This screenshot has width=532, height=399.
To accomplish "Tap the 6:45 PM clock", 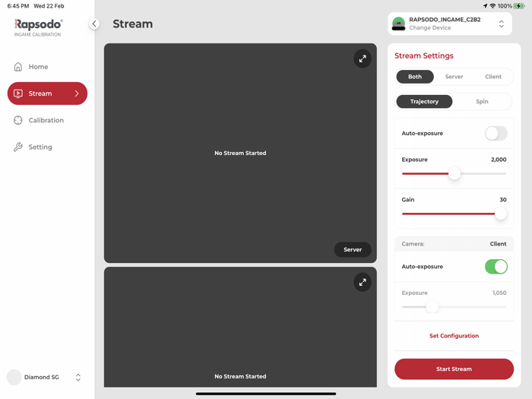I will 18,6.
